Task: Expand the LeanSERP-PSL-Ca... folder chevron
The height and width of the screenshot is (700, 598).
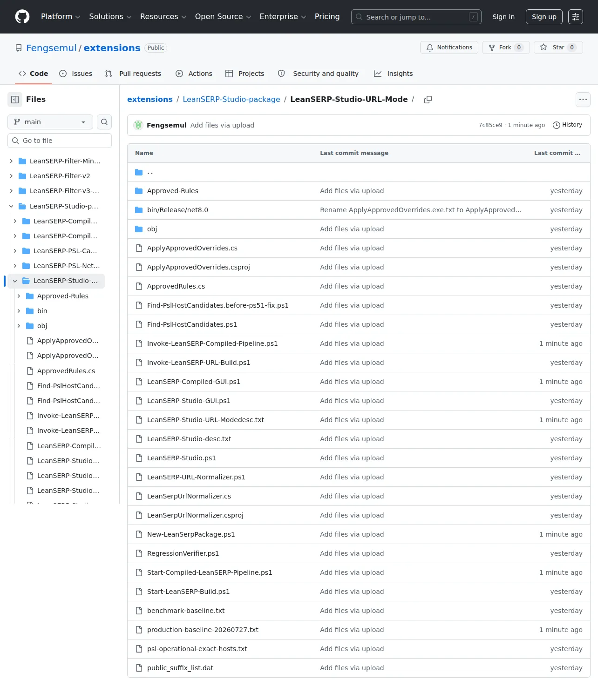Action: coord(15,251)
